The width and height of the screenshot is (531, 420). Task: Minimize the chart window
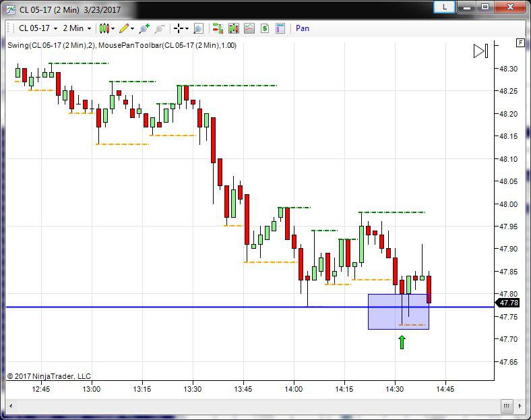pos(467,7)
